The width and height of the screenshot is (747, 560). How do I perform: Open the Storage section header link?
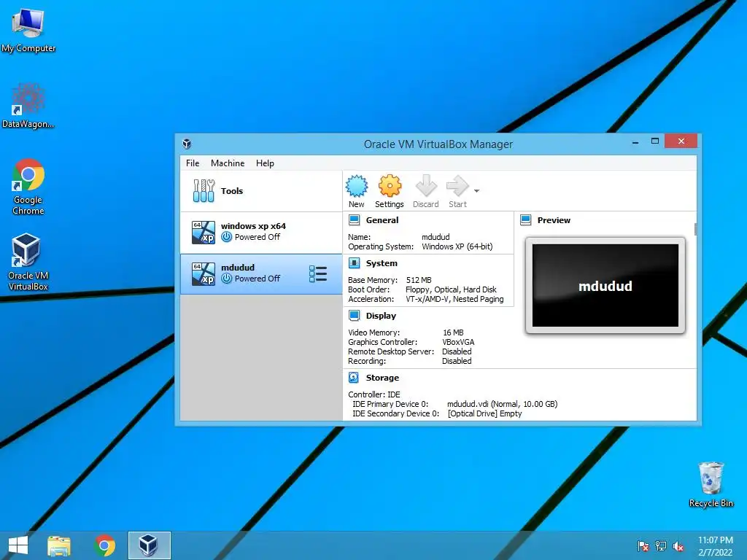coord(382,378)
